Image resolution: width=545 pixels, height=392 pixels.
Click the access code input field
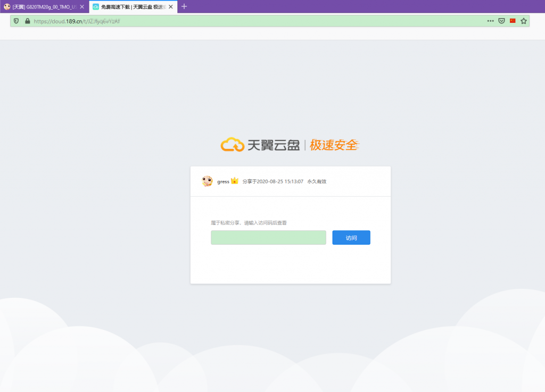[268, 238]
